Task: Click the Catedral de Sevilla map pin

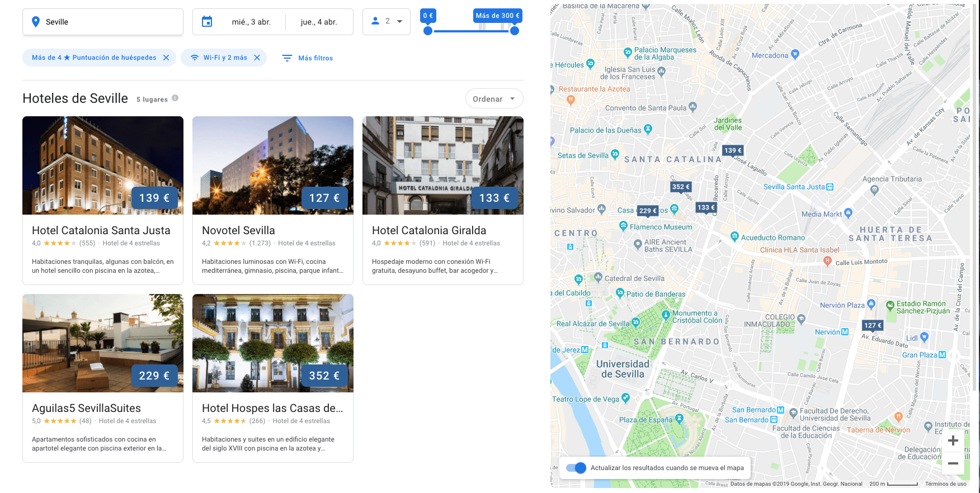Action: [x=598, y=277]
